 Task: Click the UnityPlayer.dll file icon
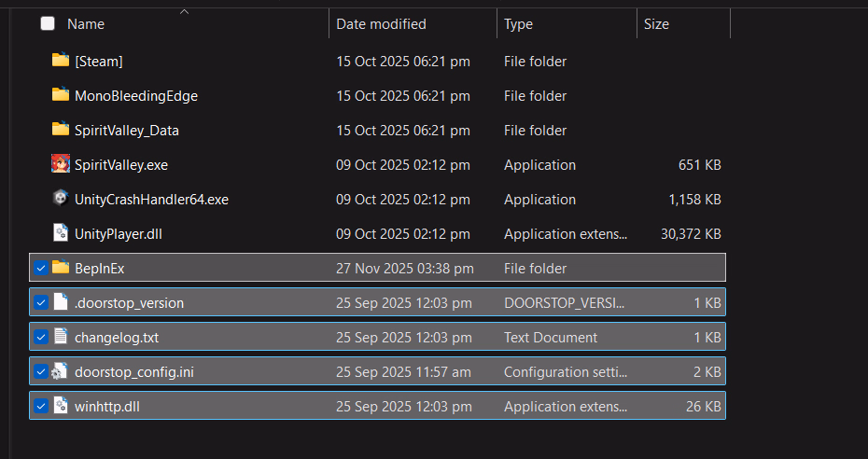pos(61,233)
